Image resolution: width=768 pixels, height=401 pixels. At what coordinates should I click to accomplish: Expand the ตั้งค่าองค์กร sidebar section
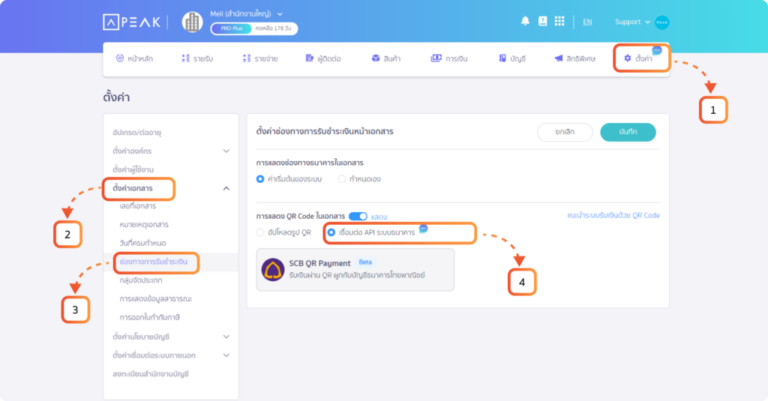[226, 150]
